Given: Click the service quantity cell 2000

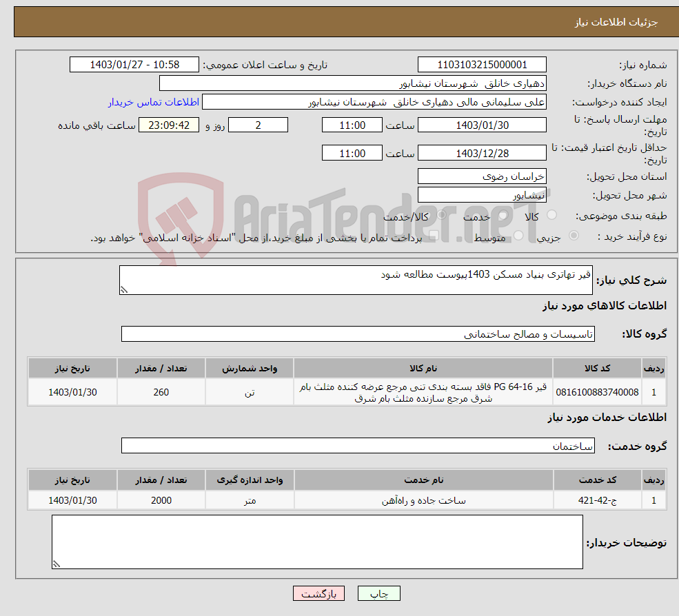Looking at the screenshot, I should 161,500.
